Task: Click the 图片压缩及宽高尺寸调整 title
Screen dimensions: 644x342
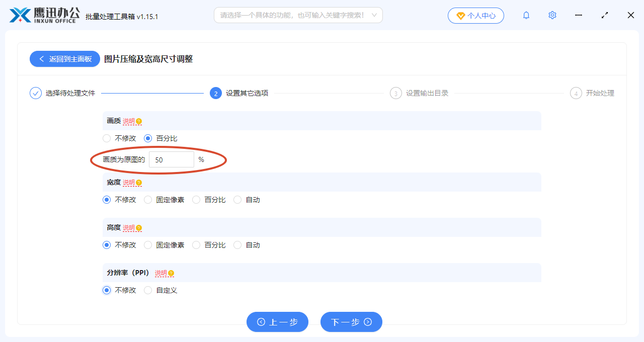Action: [148, 59]
